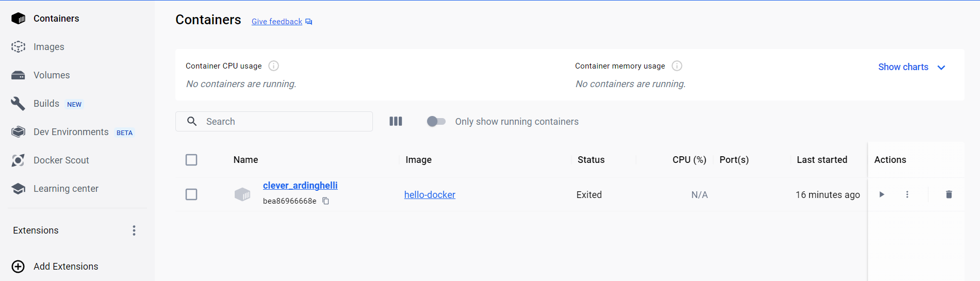Image resolution: width=980 pixels, height=281 pixels.
Task: Check the select-all checkbox in table header
Action: (191, 160)
